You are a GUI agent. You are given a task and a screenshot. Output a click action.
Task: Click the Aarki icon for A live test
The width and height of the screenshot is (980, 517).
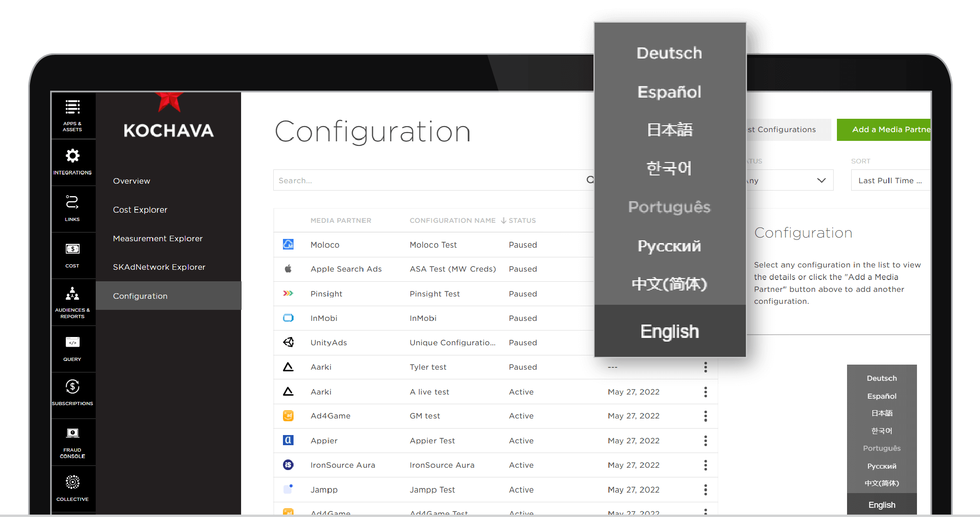coord(288,391)
